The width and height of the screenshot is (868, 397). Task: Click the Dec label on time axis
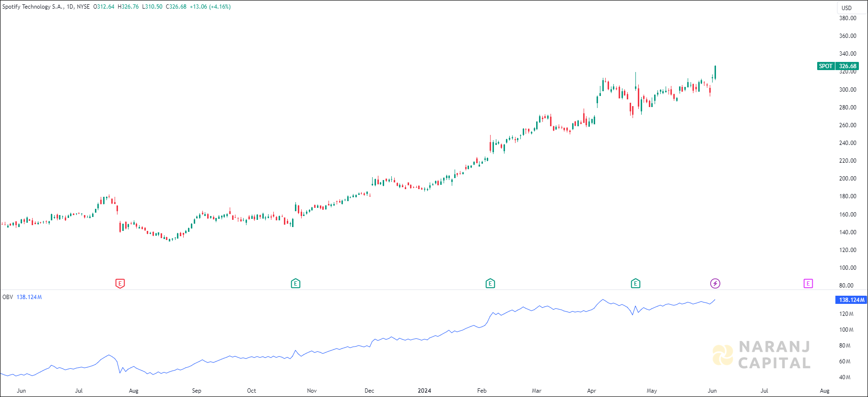point(369,391)
